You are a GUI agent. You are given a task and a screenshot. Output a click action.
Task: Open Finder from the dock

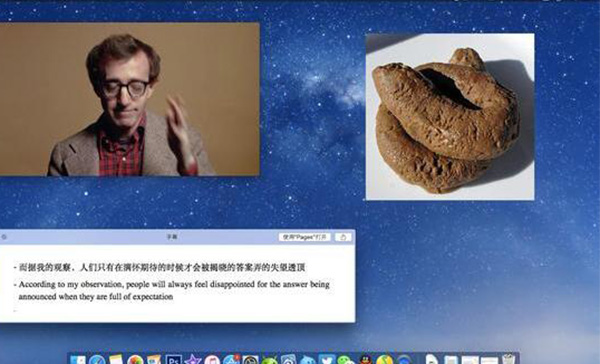click(78, 360)
